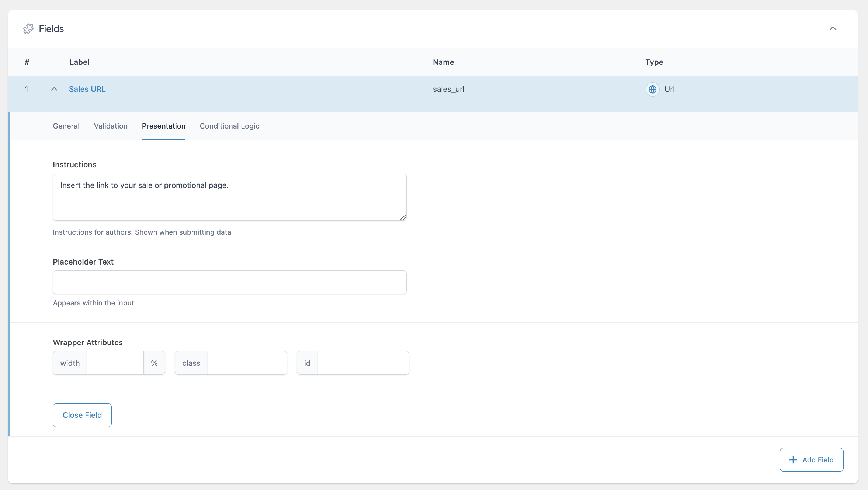Click the plus icon inside Add Field
Image resolution: width=868 pixels, height=490 pixels.
(x=792, y=459)
